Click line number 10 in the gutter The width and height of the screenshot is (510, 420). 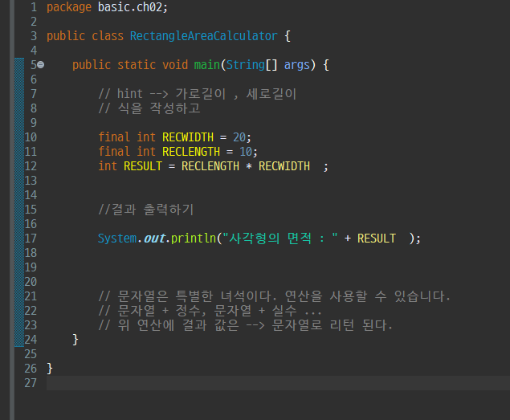(x=31, y=137)
